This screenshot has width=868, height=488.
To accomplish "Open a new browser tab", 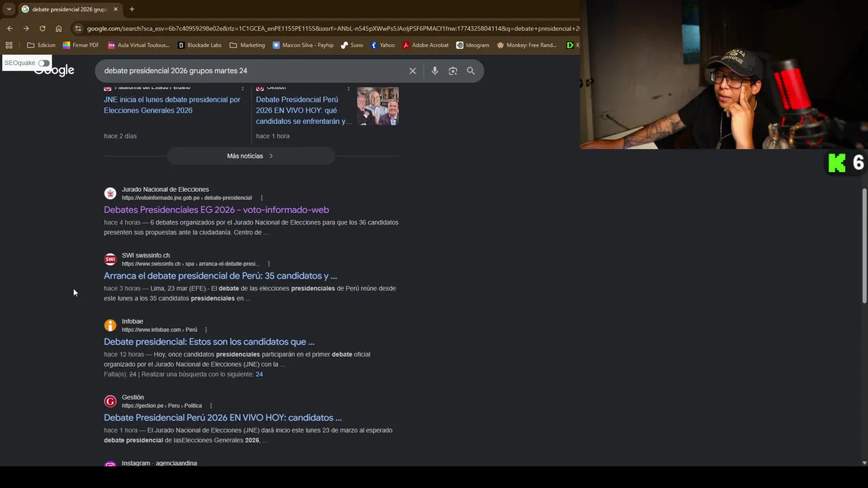I will coord(132,9).
